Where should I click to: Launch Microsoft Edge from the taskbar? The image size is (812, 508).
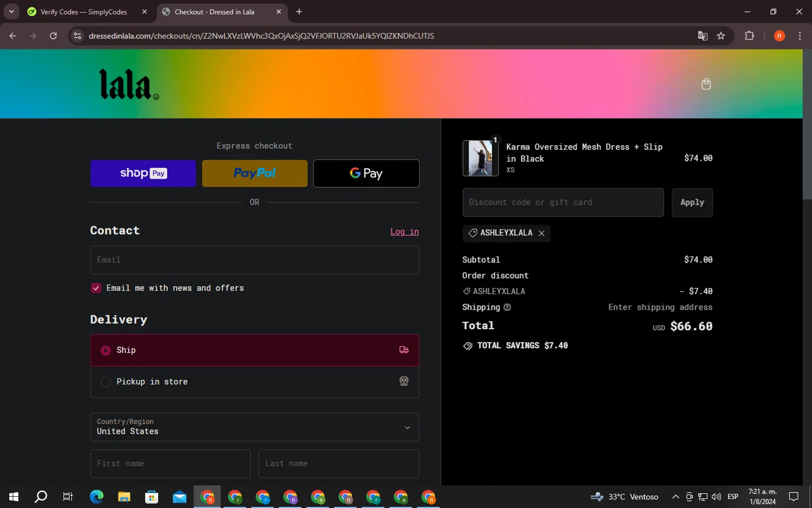tap(96, 497)
